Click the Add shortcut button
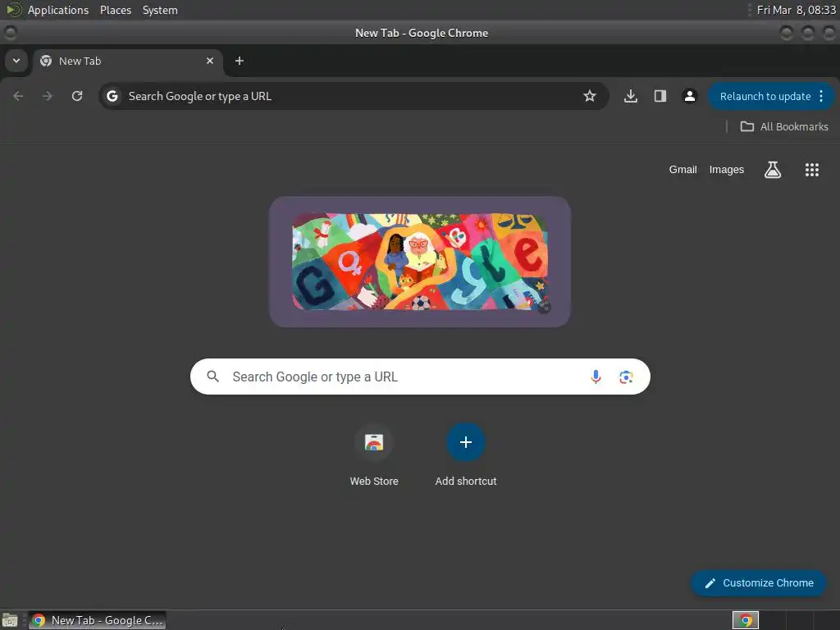Viewport: 840px width, 630px height. [466, 455]
